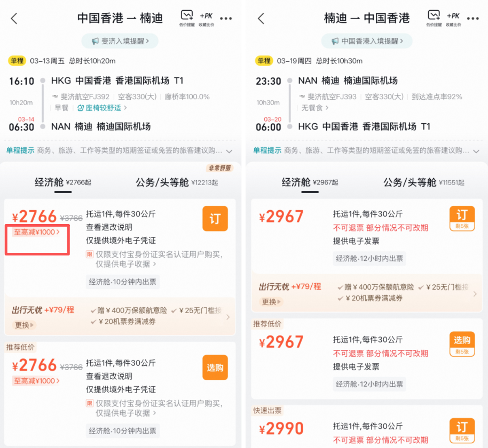The height and width of the screenshot is (448, 488).
Task: Open the three-dot more menu on right panel
Action: pos(473,18)
